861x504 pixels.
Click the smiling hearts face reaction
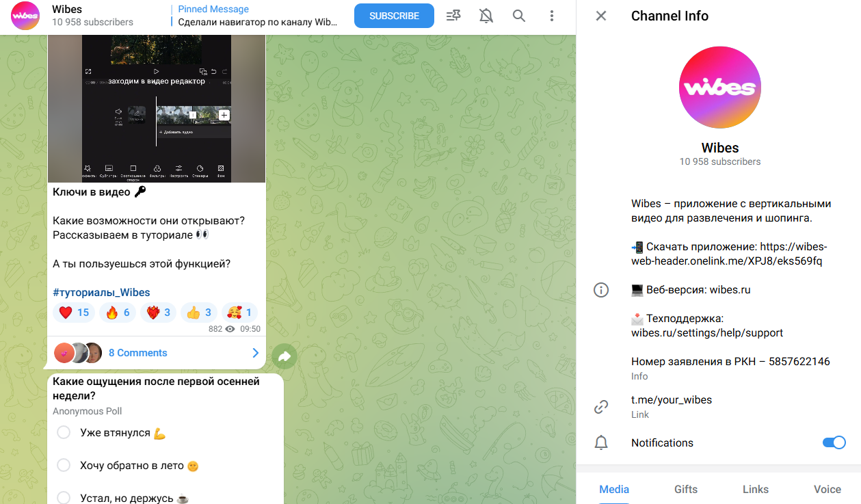pos(239,313)
